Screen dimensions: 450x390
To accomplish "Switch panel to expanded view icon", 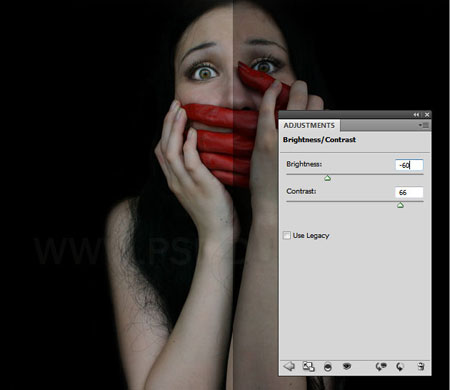I will 308,367.
